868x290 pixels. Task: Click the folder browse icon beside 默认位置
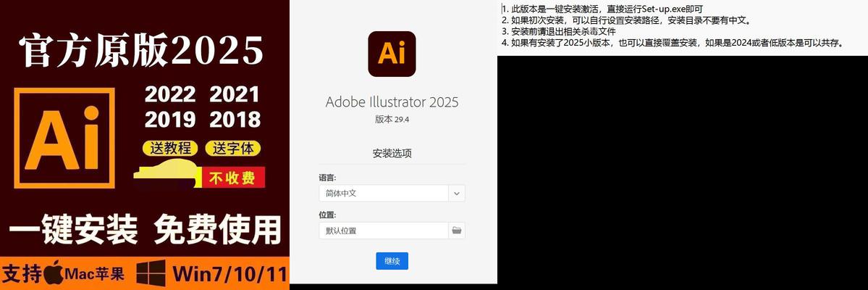[457, 231]
